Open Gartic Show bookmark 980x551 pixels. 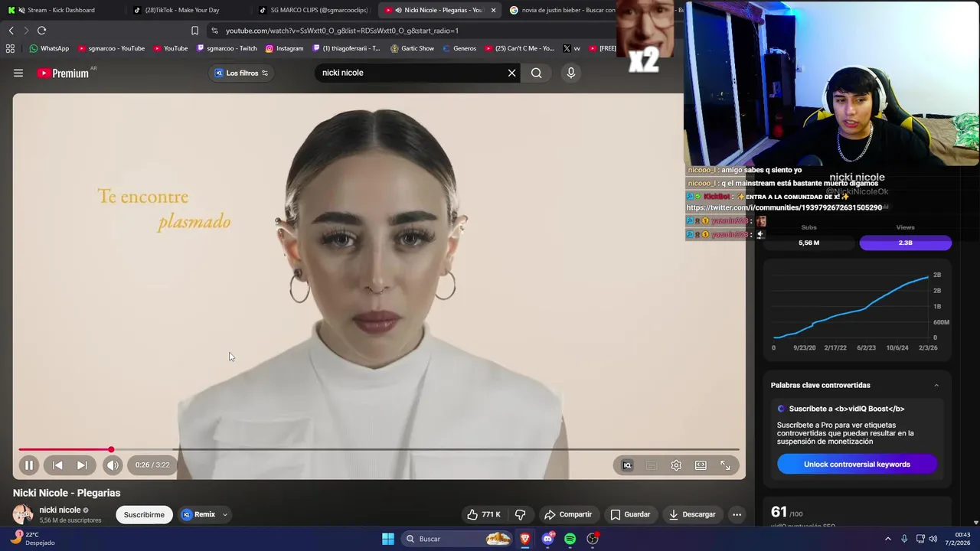pos(412,48)
